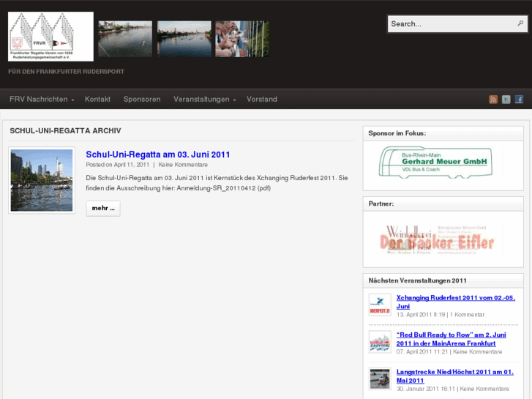Click second river header photo
This screenshot has width=532, height=399.
click(184, 39)
